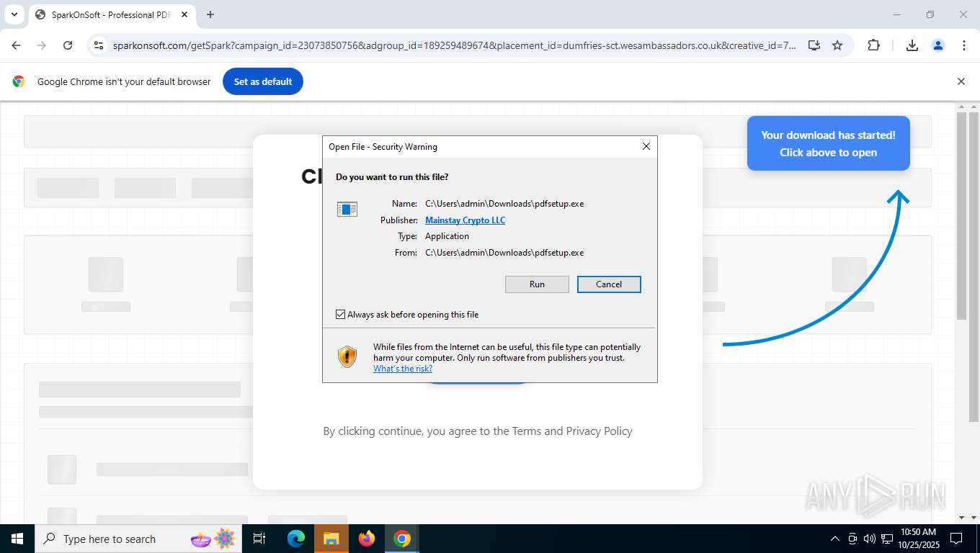The height and width of the screenshot is (553, 980).
Task: Open the Windows Start menu
Action: (17, 539)
